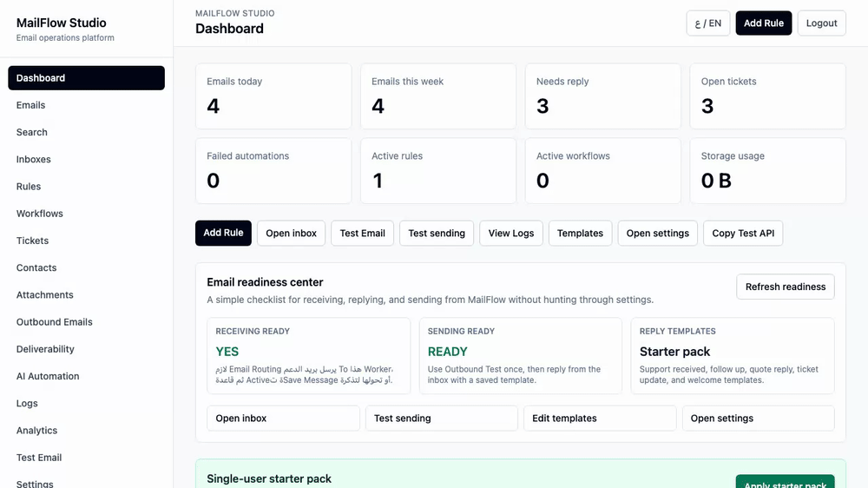Refresh readiness status
The height and width of the screenshot is (488, 868).
click(785, 287)
